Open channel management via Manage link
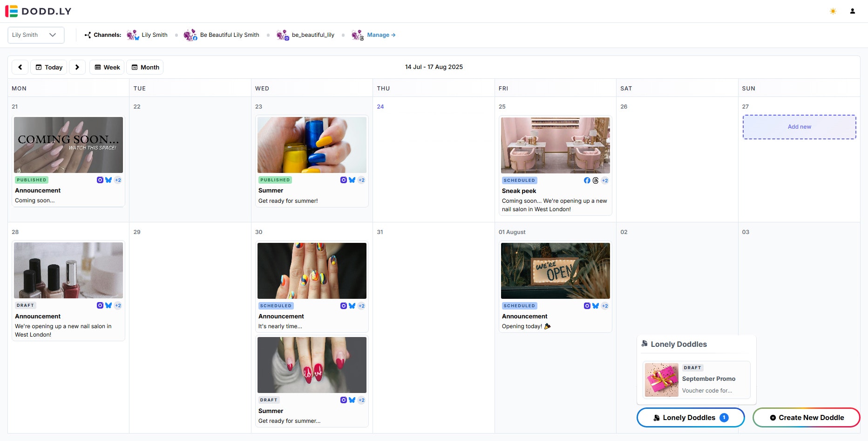The height and width of the screenshot is (441, 868). tap(380, 34)
